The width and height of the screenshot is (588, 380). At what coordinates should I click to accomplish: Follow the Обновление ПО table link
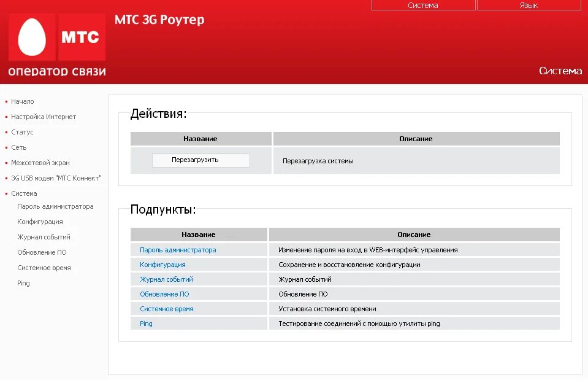coord(164,294)
